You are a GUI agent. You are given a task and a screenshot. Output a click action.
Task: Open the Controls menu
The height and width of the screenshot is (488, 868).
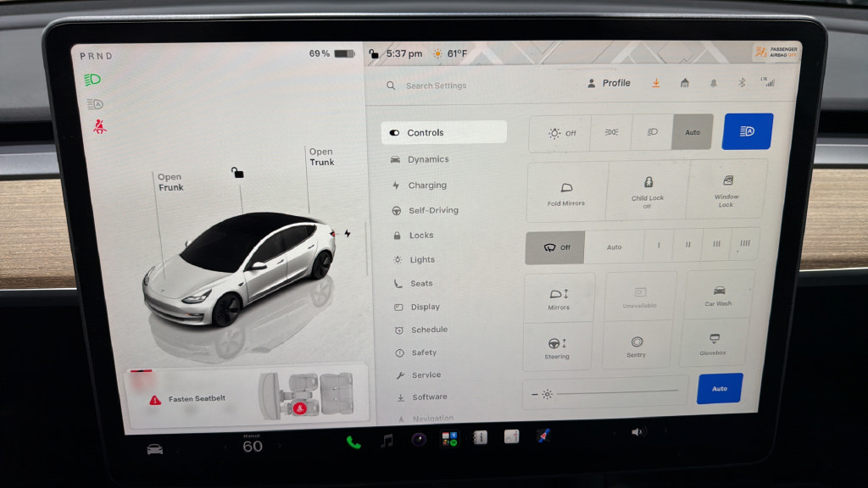click(x=443, y=133)
